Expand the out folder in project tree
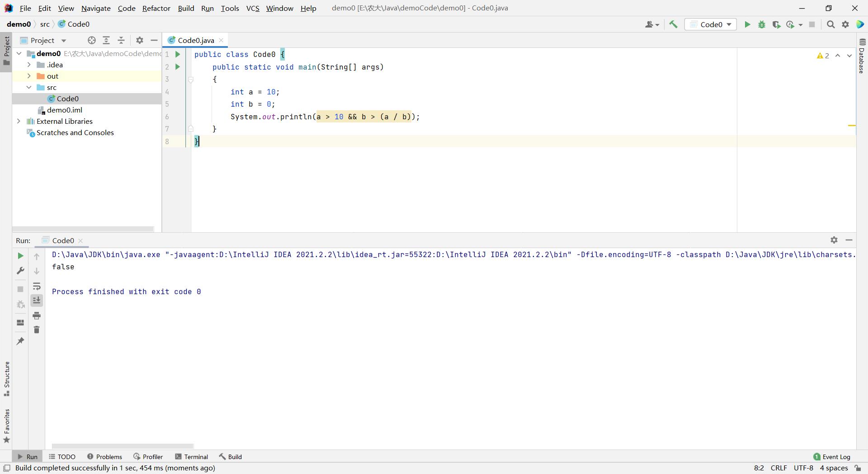 pyautogui.click(x=29, y=76)
